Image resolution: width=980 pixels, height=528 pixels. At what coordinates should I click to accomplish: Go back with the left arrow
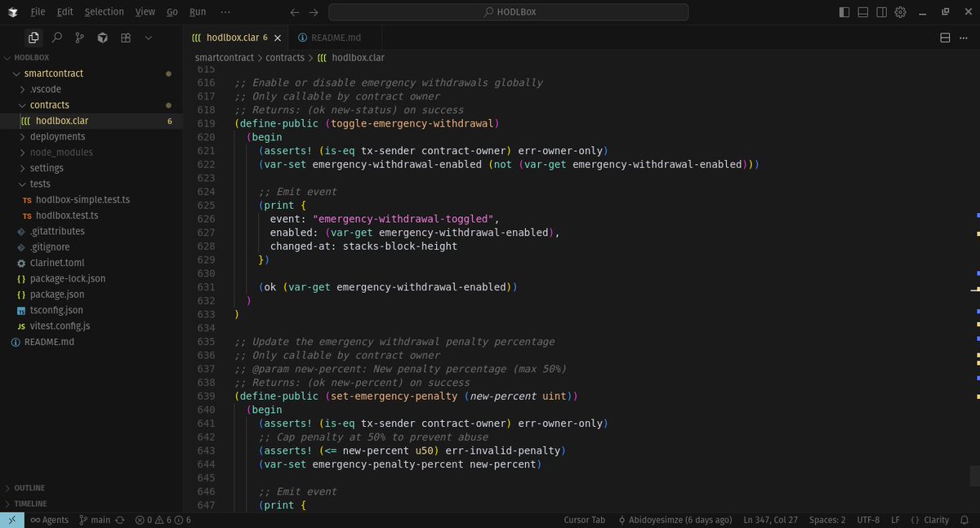(295, 12)
